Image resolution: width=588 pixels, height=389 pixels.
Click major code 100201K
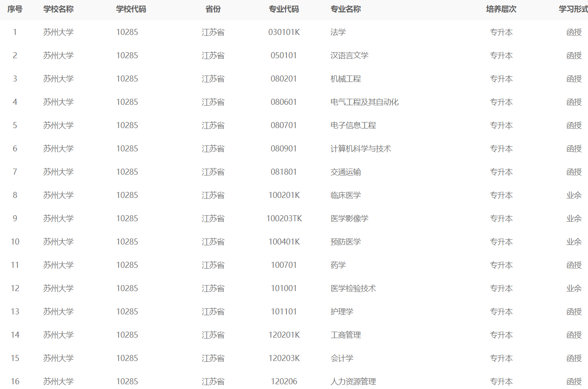point(284,195)
